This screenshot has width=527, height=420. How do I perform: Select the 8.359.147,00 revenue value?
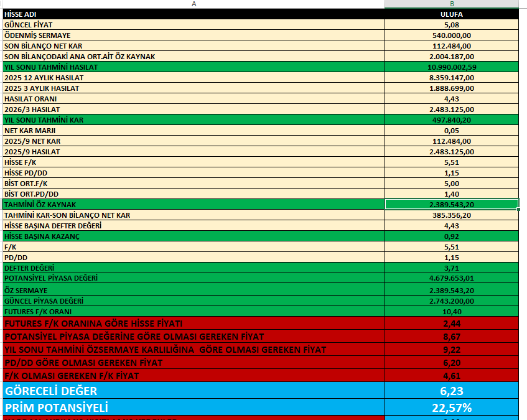coord(452,78)
